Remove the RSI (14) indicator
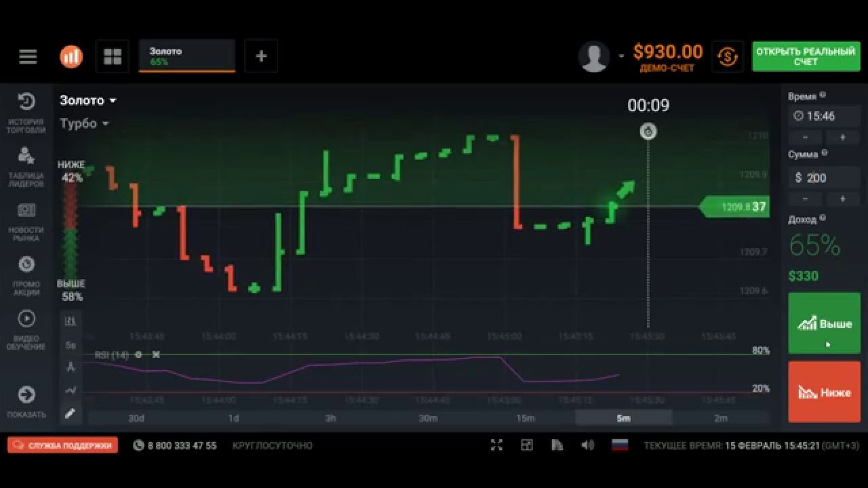Image resolution: width=868 pixels, height=488 pixels. 156,354
